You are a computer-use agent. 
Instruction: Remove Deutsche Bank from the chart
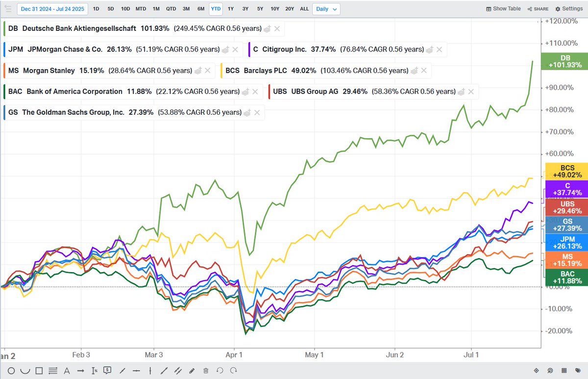coord(277,29)
